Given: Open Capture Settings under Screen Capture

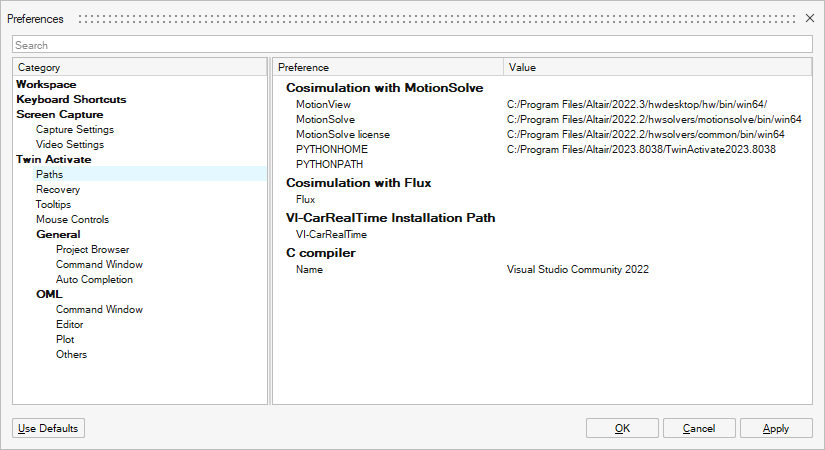Looking at the screenshot, I should pyautogui.click(x=75, y=130).
